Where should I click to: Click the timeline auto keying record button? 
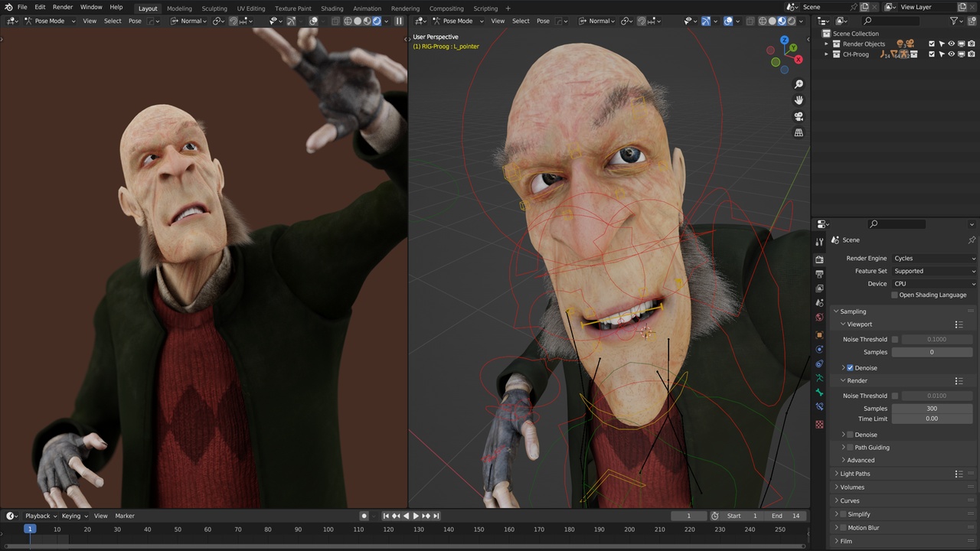[364, 516]
